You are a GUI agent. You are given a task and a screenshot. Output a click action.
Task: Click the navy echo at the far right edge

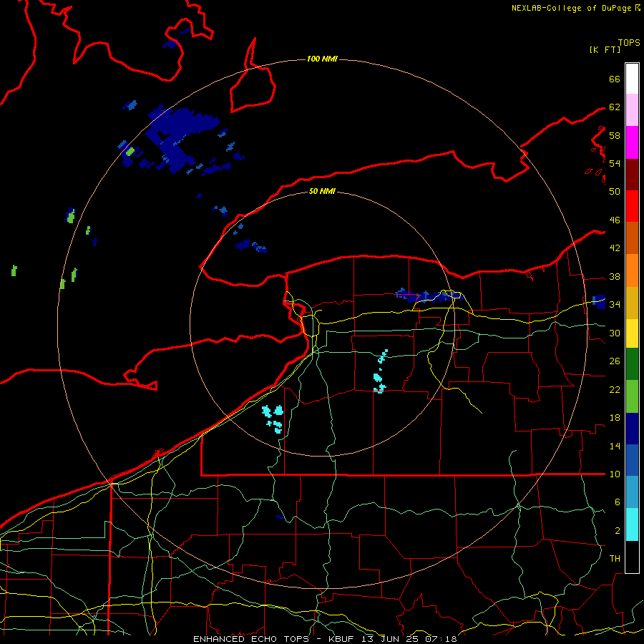tap(599, 301)
